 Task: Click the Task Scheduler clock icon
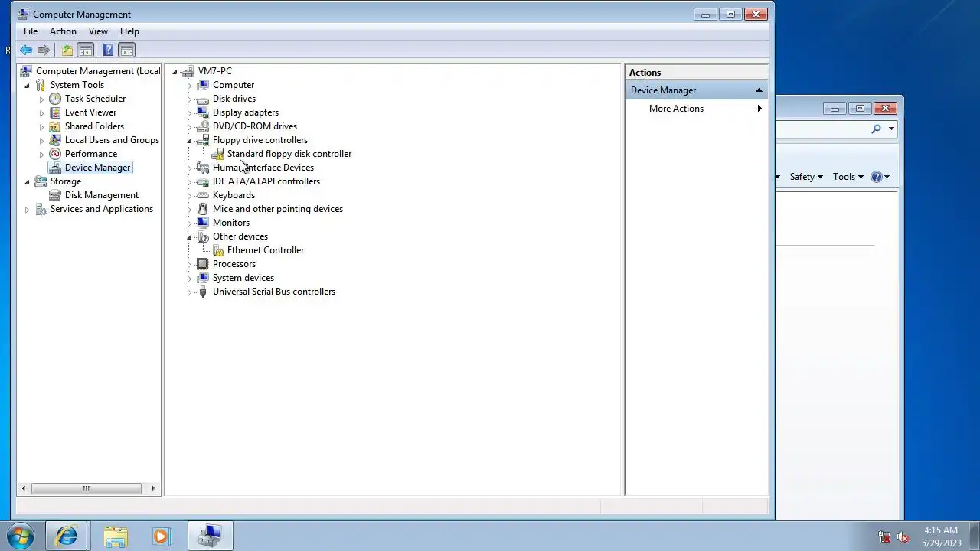55,99
